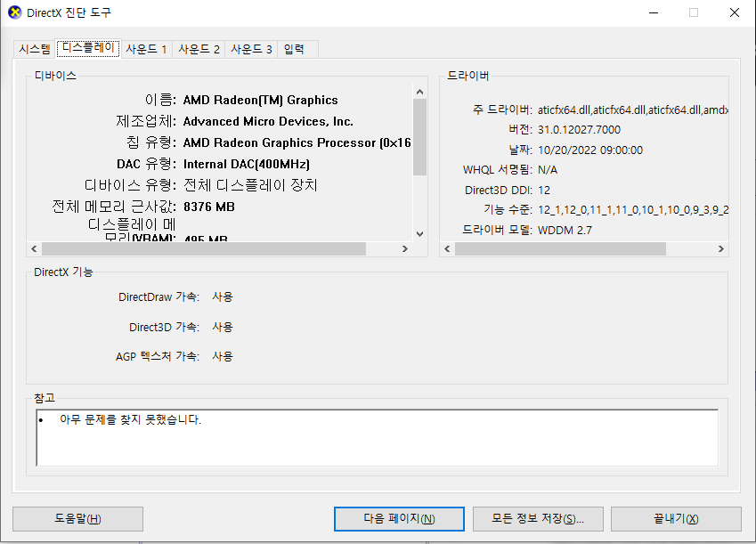Open the 사운드 2 tab

(x=199, y=49)
